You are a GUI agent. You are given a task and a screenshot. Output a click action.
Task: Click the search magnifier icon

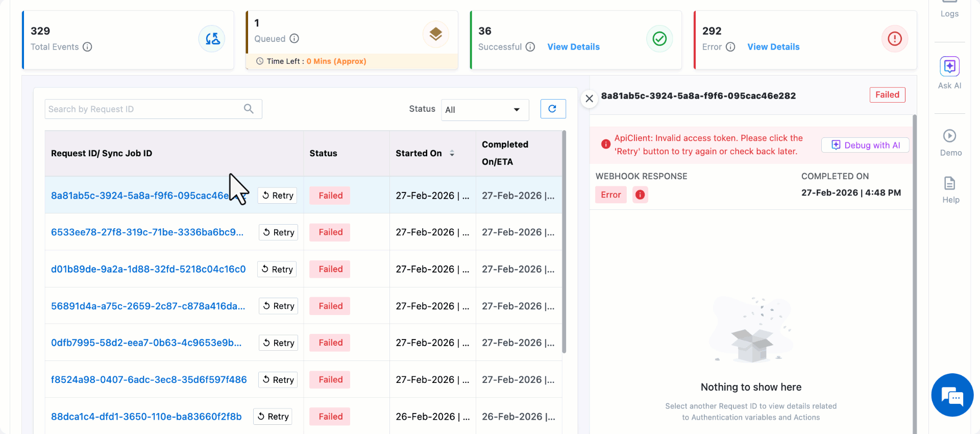click(x=249, y=109)
